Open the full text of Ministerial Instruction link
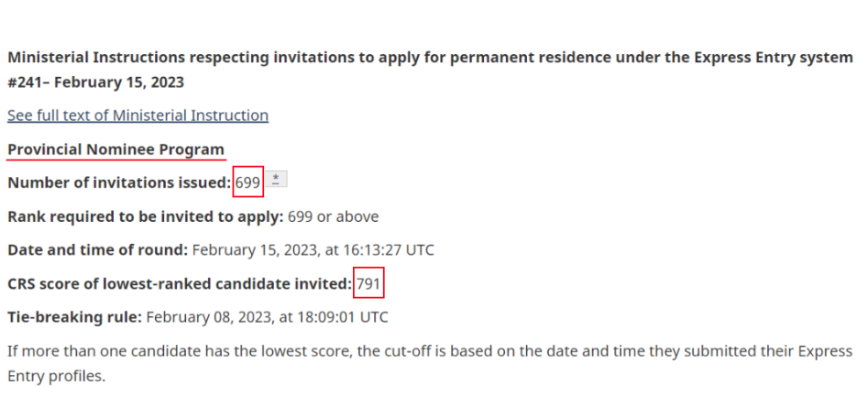 (137, 116)
